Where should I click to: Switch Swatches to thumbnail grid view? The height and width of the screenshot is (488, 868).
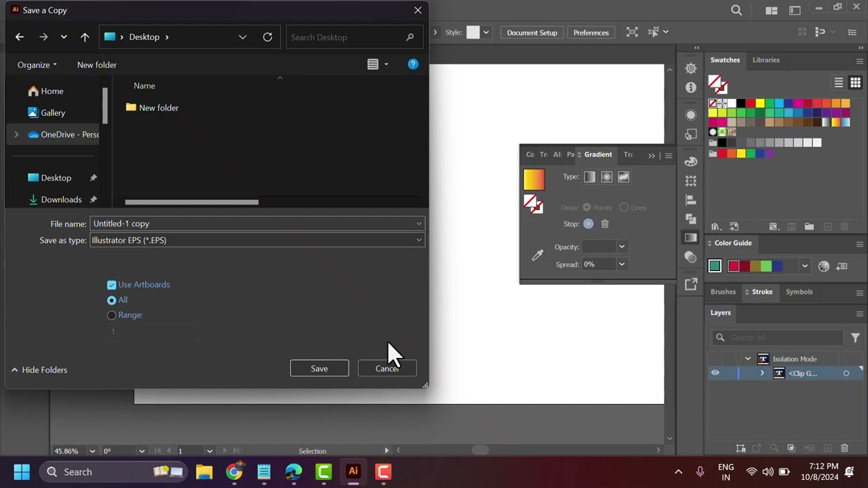click(x=855, y=83)
